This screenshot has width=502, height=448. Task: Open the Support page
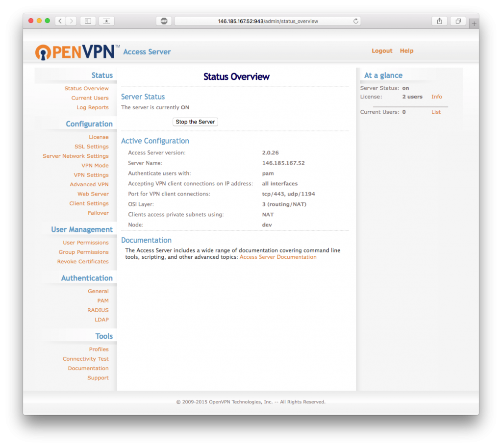(98, 378)
